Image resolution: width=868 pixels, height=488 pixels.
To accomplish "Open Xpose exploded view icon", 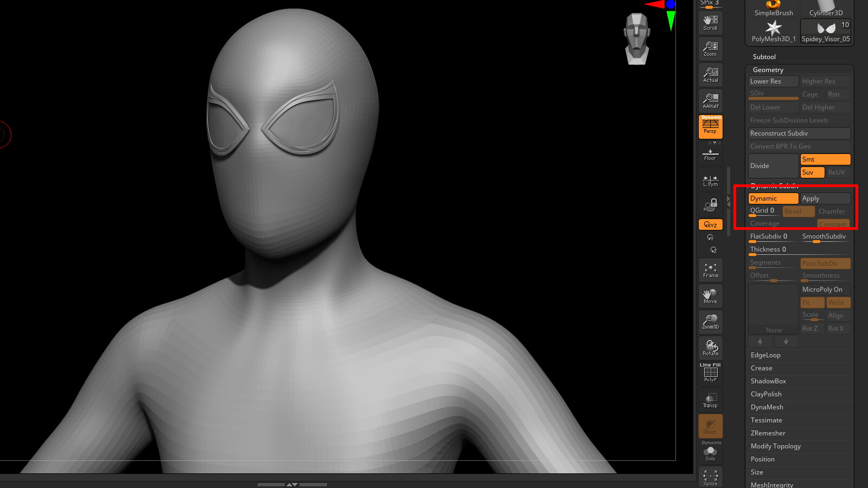I will (710, 477).
